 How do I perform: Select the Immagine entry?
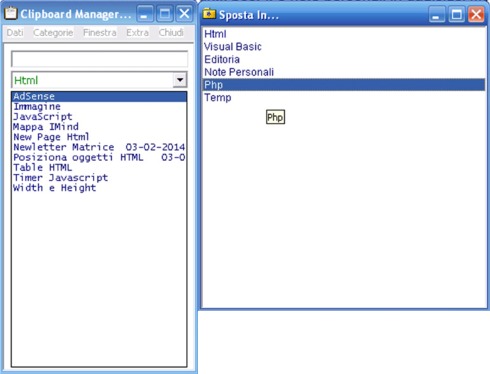[x=99, y=107]
